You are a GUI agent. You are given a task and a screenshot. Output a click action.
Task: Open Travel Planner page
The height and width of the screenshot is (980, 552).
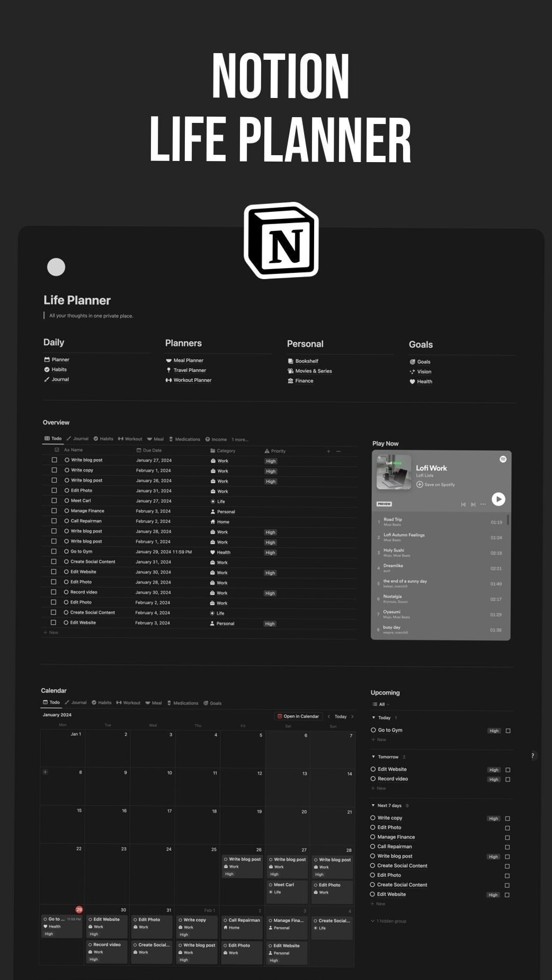coord(185,370)
